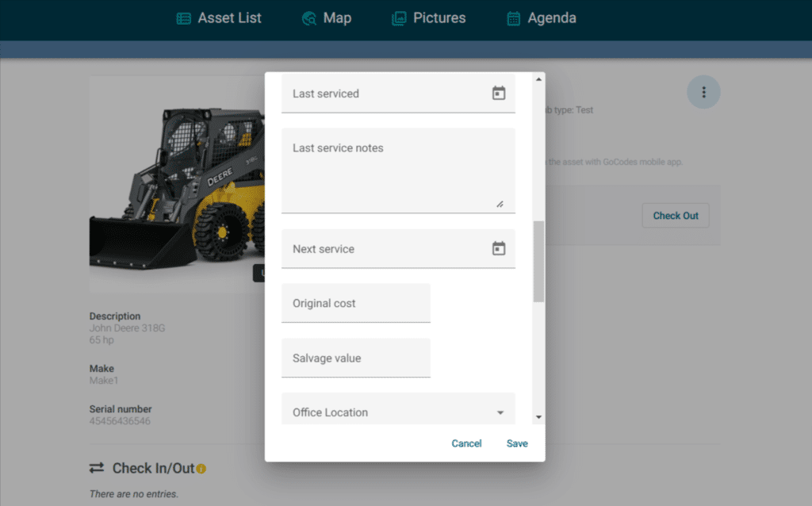This screenshot has width=812, height=506.
Task: Click the dialog scrollbar thumb
Action: tap(539, 262)
